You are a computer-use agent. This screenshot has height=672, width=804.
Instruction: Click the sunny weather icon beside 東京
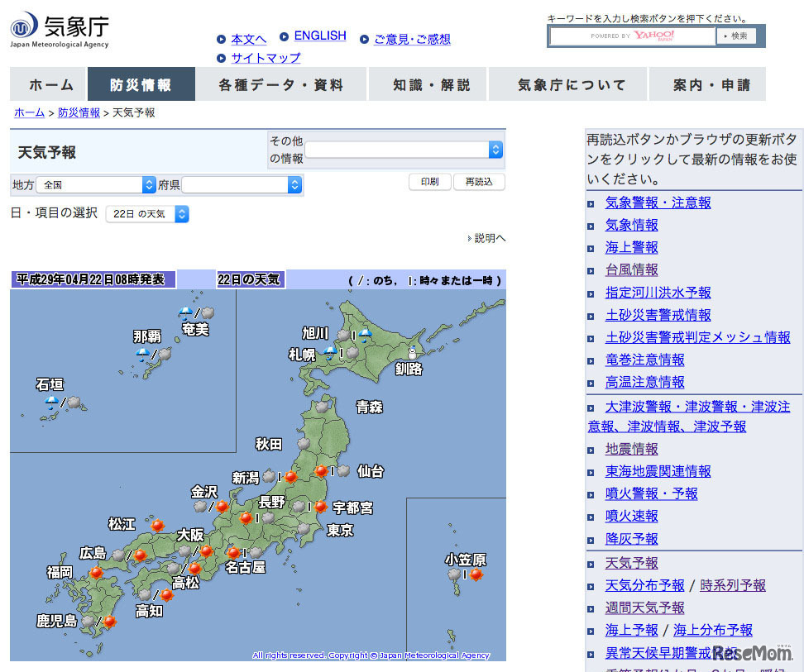coord(320,506)
